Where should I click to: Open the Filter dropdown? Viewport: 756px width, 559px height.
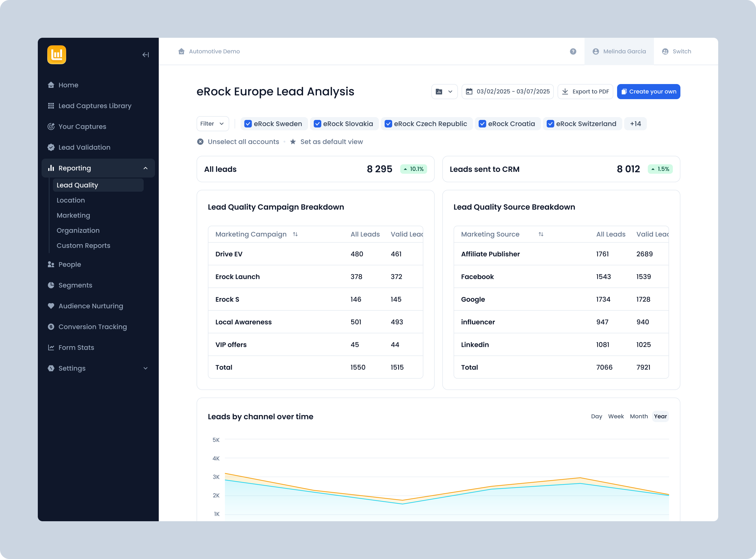pos(212,124)
